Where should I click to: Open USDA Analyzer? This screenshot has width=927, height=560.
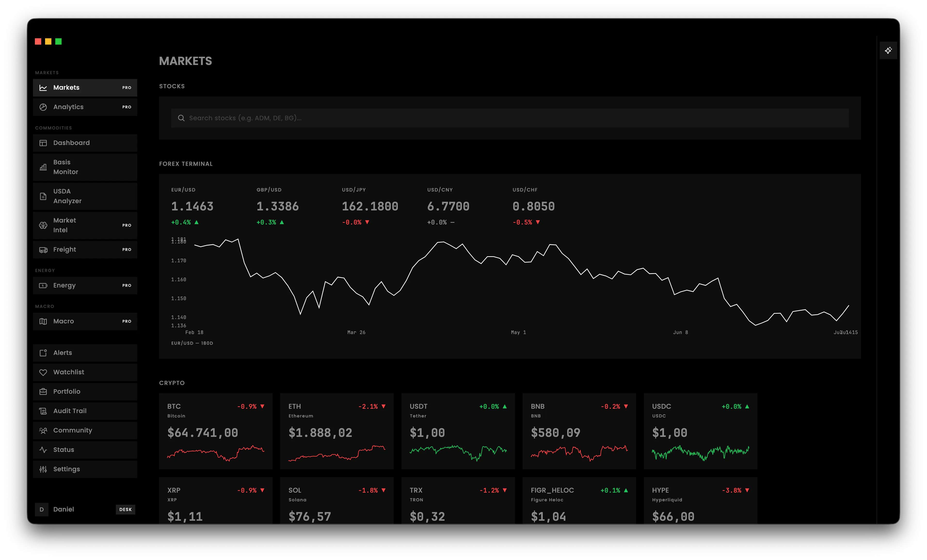click(x=85, y=196)
